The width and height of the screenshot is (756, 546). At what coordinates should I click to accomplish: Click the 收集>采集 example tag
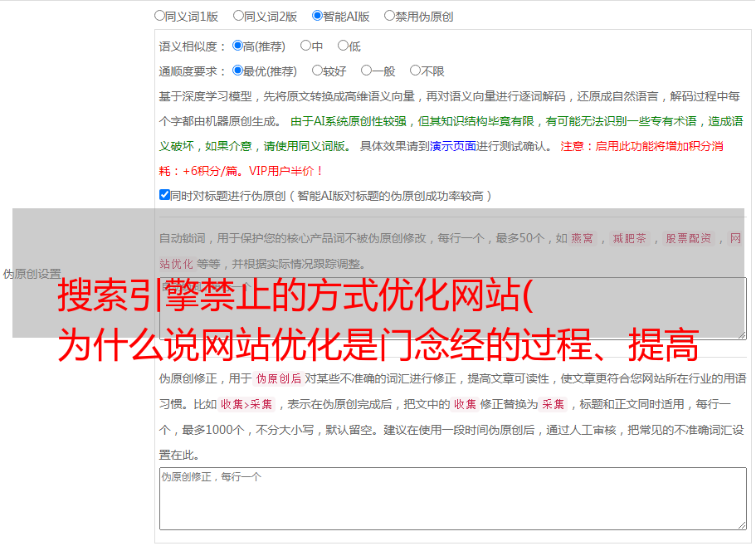[246, 404]
